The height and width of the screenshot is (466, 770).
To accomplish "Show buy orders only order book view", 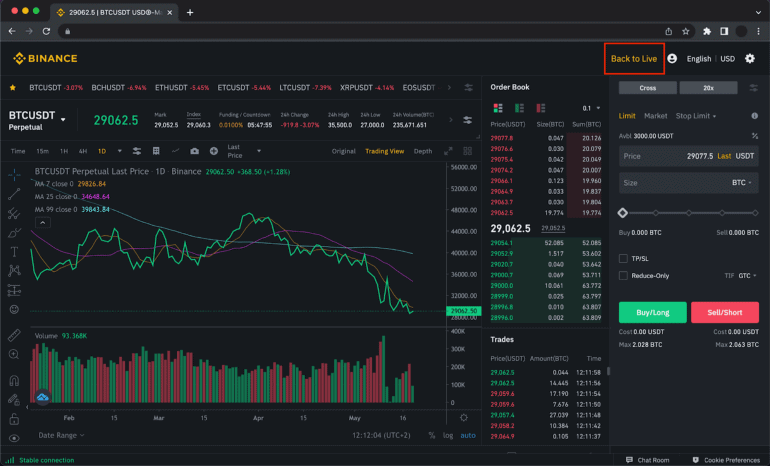I will tap(519, 108).
